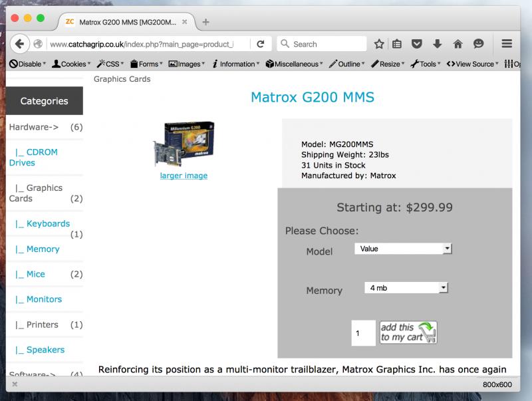
Task: Click the Graphics Cards breadcrumb link
Action: pyautogui.click(x=122, y=79)
